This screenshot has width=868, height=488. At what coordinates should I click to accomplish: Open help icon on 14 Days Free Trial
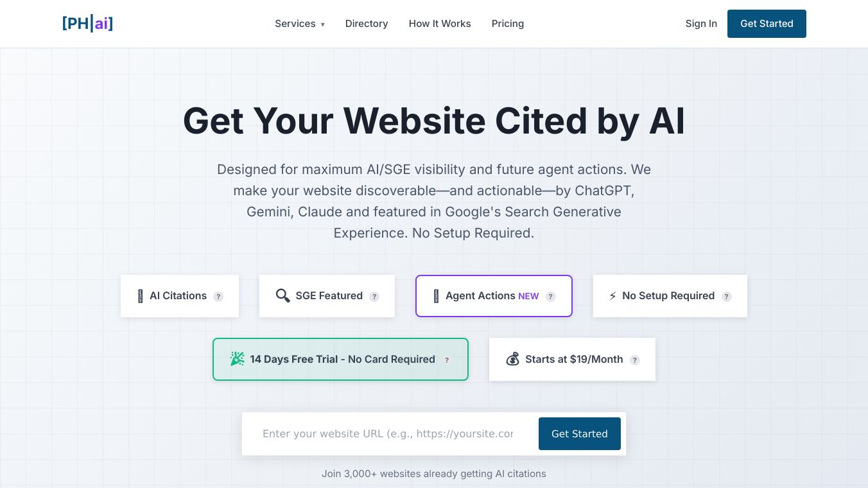(x=447, y=360)
